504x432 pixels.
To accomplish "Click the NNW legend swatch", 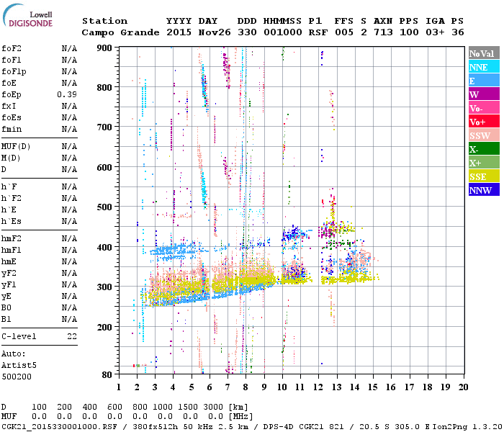I will (484, 189).
